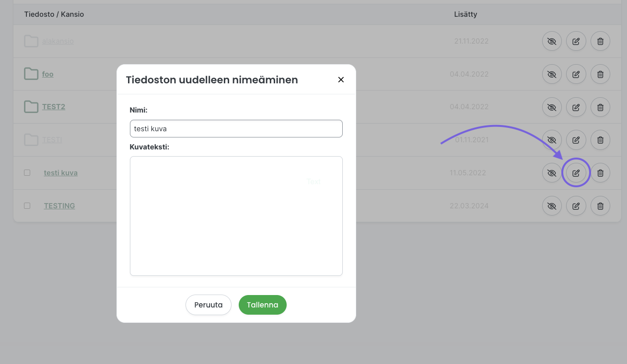This screenshot has width=627, height=364.
Task: Click the date 22.03.2024
Action: point(469,206)
